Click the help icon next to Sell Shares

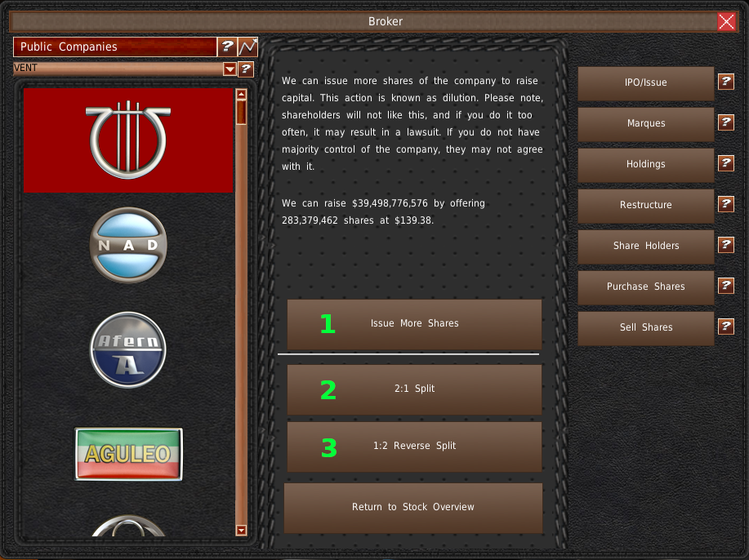point(725,327)
